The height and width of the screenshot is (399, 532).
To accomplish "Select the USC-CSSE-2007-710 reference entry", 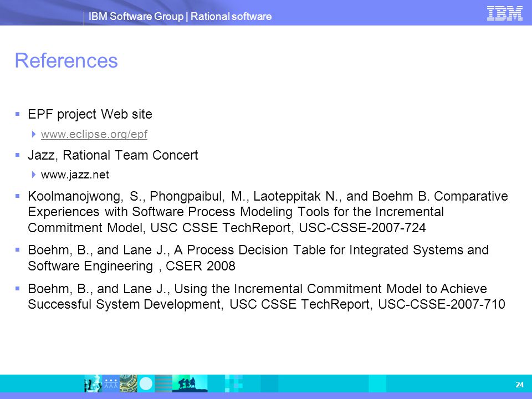I will [x=267, y=296].
